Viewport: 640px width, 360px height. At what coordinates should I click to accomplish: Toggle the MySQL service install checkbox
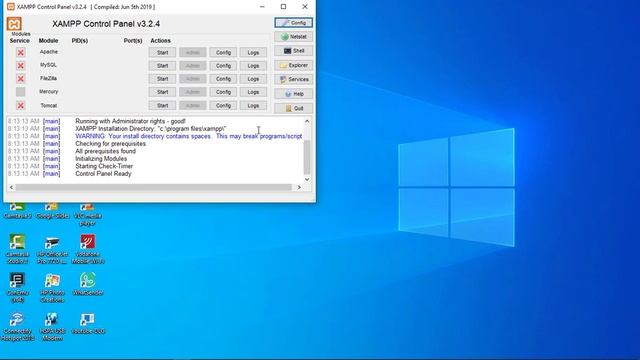20,65
